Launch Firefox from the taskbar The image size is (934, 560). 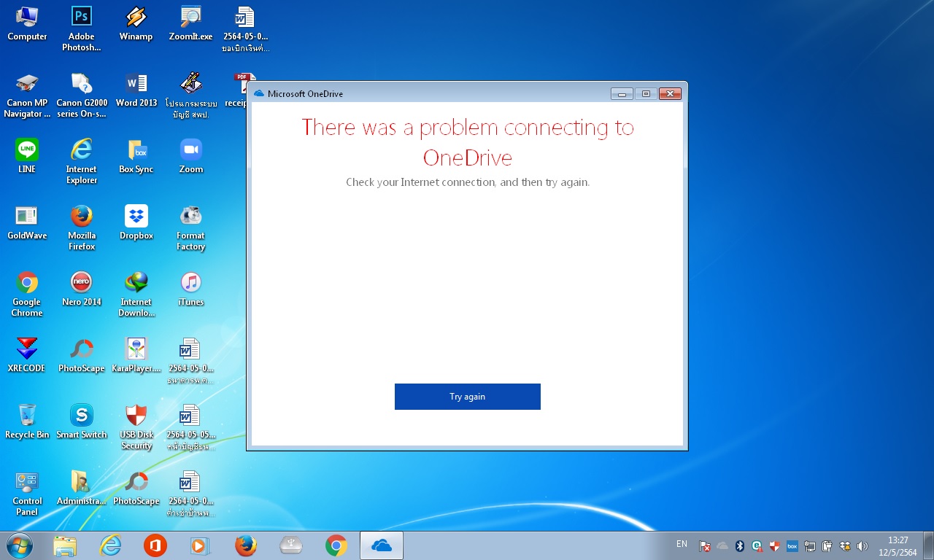pyautogui.click(x=246, y=545)
